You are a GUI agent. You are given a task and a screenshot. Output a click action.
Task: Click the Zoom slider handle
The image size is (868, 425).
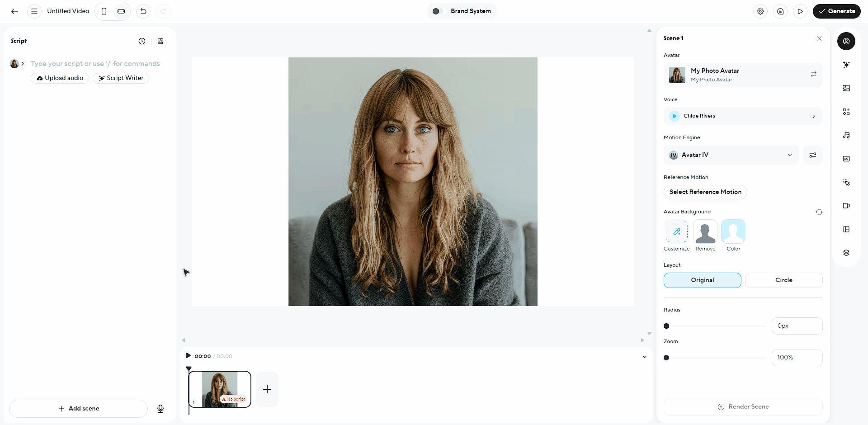click(x=666, y=358)
